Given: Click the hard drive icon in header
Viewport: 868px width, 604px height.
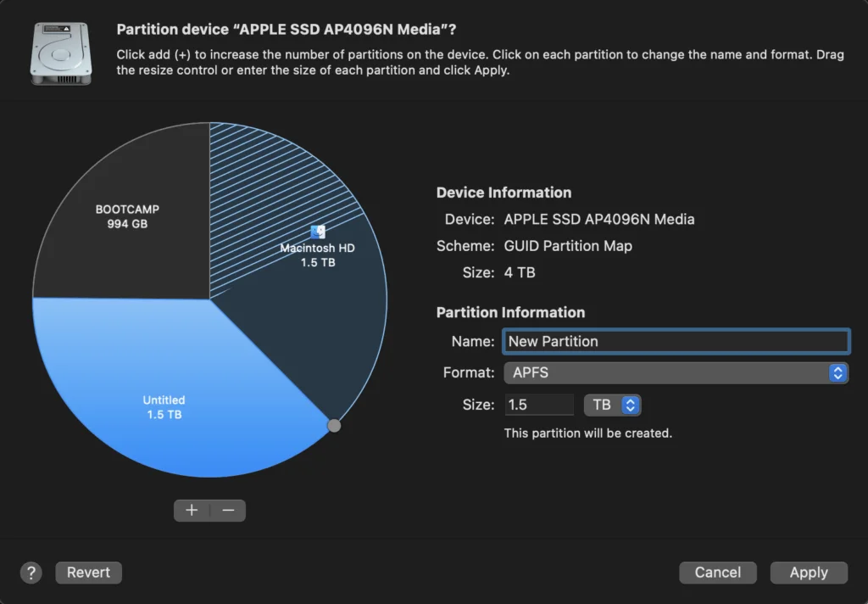Looking at the screenshot, I should 61,53.
